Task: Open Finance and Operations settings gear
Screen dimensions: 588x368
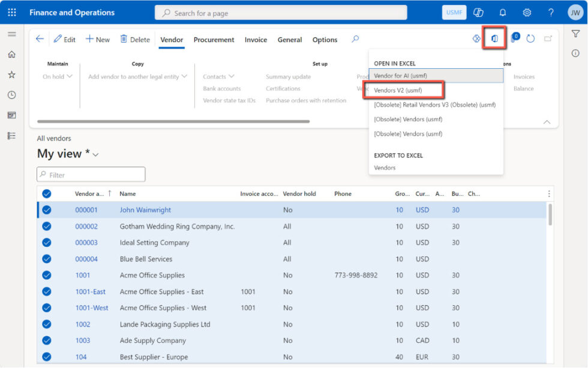Action: [527, 12]
